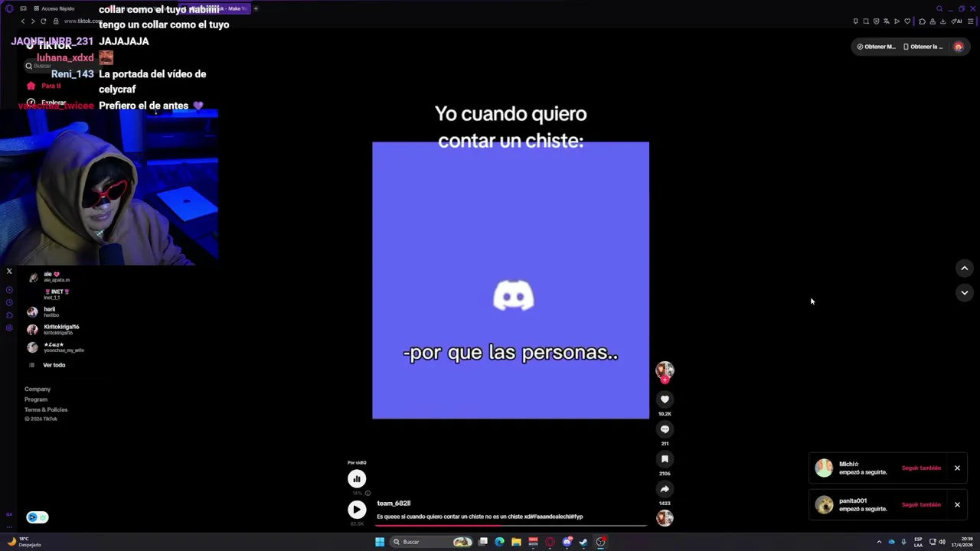Click the vidIQ play views icon

tap(357, 510)
